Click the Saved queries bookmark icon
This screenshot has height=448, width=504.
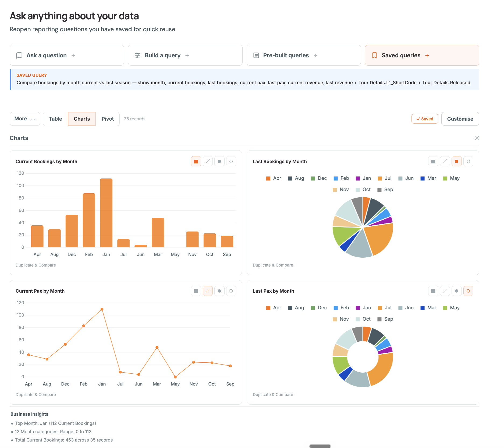click(374, 55)
